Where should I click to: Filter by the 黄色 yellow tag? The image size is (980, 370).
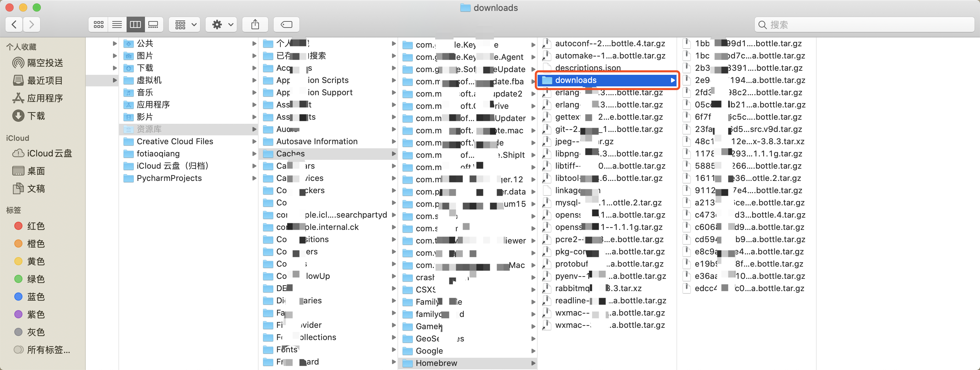click(x=30, y=262)
